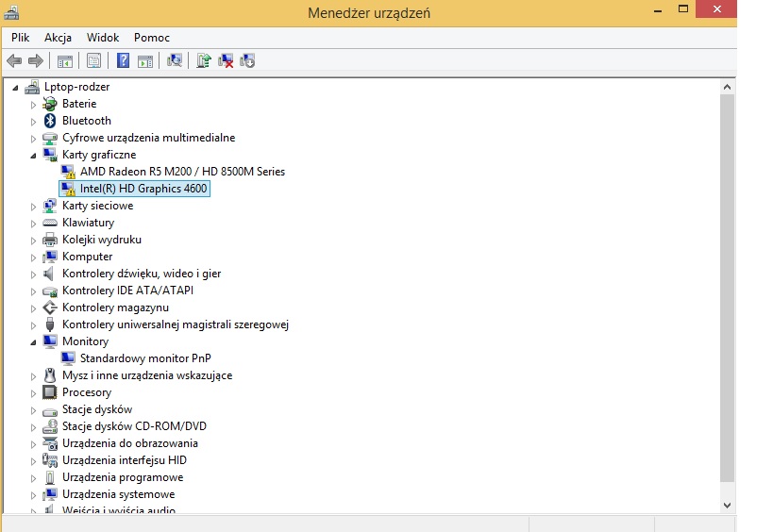
Task: Click the Kontrolery magazynu icon
Action: coord(50,308)
